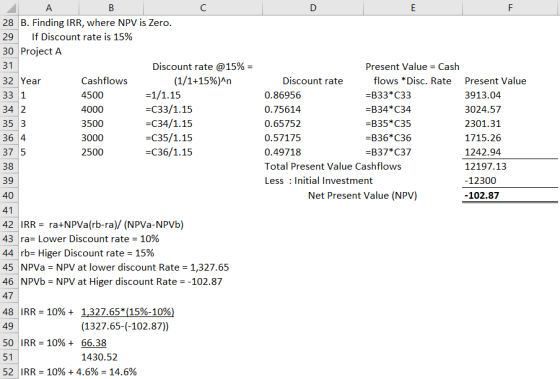Click formula cell '=B37*C37'
The image size is (560, 379).
(x=388, y=152)
